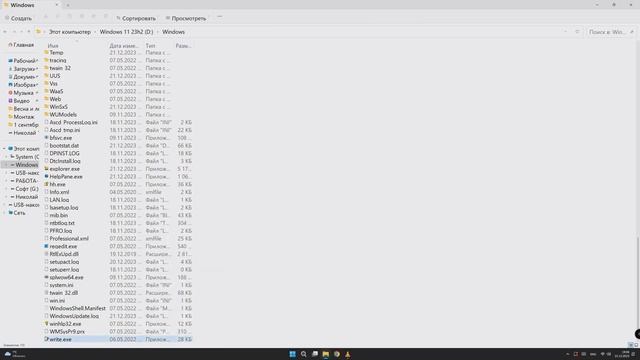The height and width of the screenshot is (360, 640).
Task: Select the write.exe file
Action: [x=118, y=340]
